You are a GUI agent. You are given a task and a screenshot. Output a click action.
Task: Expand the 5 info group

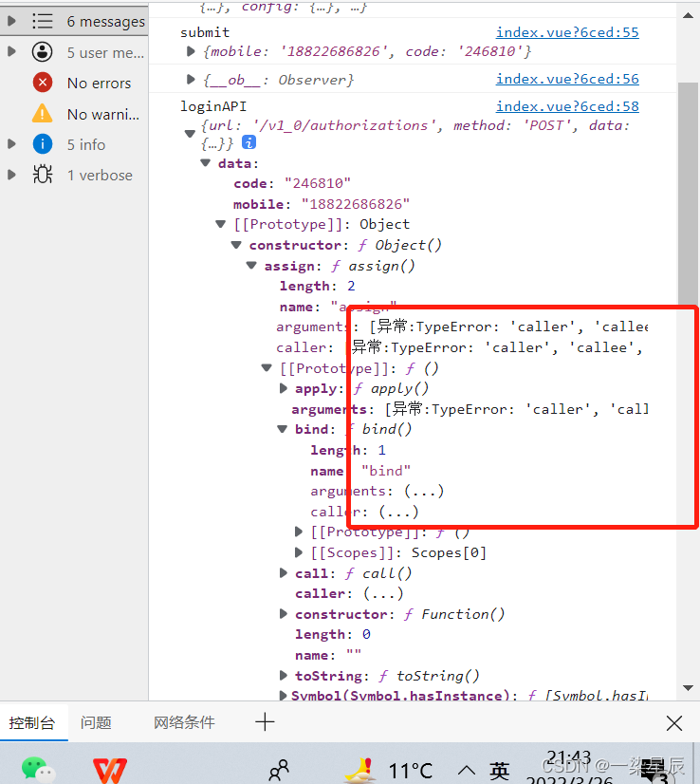point(11,144)
